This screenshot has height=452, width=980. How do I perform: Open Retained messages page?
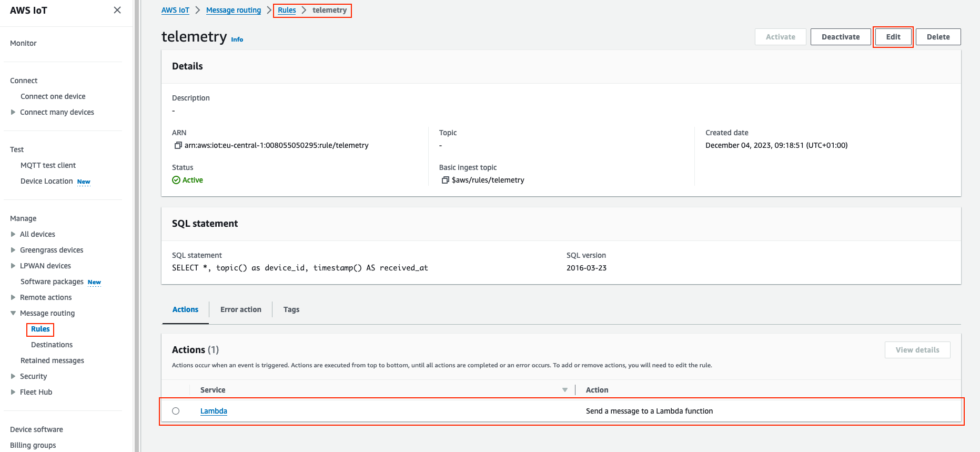52,360
